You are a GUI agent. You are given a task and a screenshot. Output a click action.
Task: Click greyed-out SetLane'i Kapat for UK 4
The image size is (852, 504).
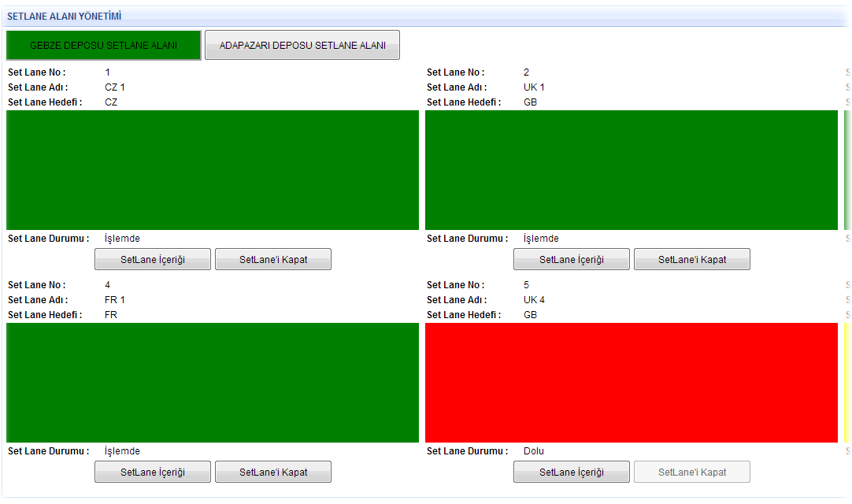coord(691,472)
